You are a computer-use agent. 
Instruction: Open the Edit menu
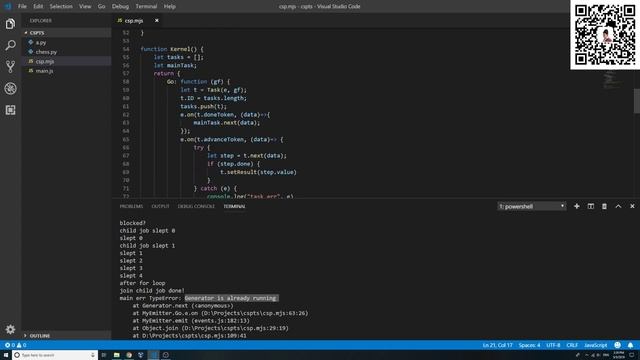[x=38, y=7]
